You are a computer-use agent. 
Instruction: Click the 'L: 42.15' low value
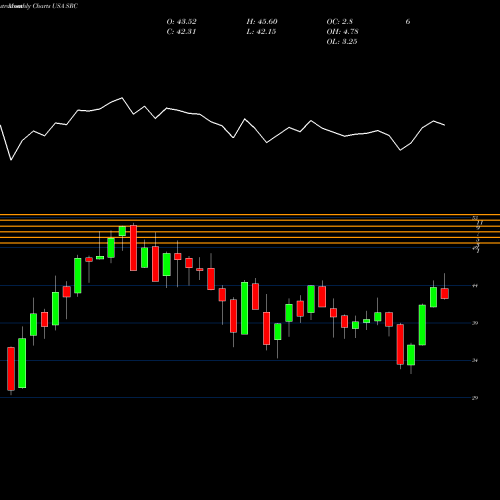pos(261,32)
